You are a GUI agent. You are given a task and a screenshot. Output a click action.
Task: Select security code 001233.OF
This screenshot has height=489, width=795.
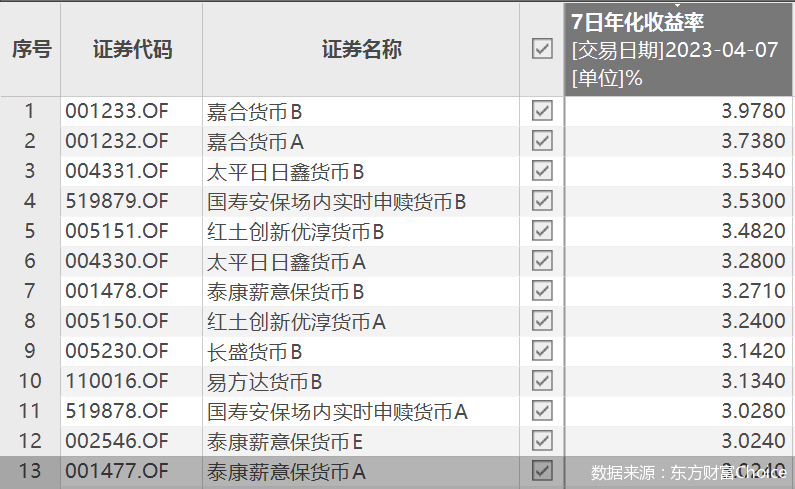(117, 112)
